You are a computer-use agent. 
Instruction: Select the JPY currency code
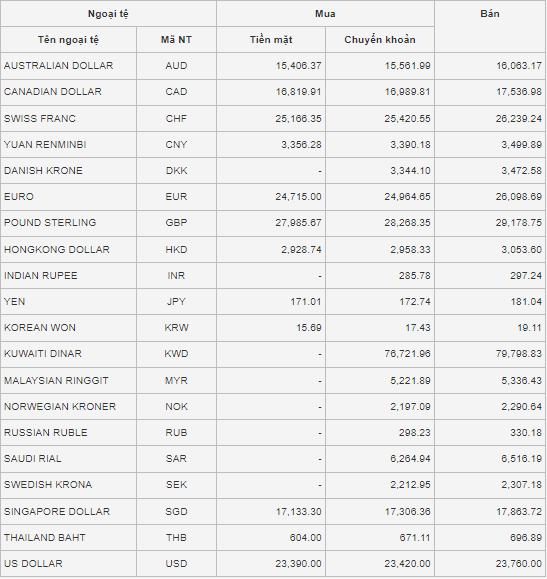176,301
